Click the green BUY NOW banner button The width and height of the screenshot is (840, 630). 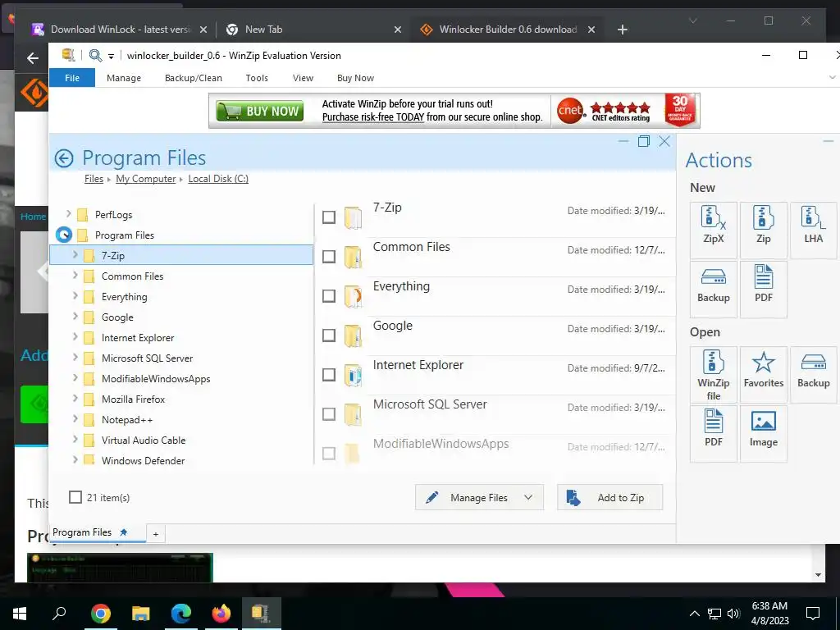tap(260, 111)
